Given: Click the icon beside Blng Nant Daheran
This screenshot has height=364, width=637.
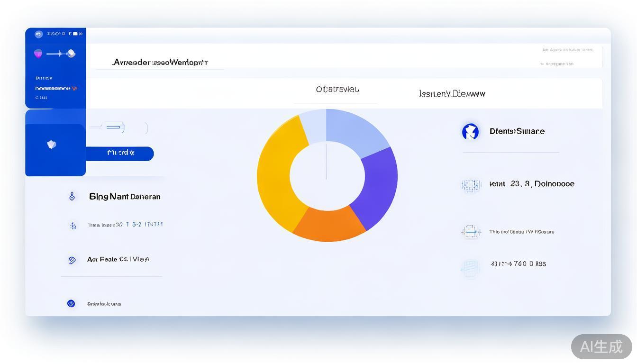Looking at the screenshot, I should (x=72, y=196).
